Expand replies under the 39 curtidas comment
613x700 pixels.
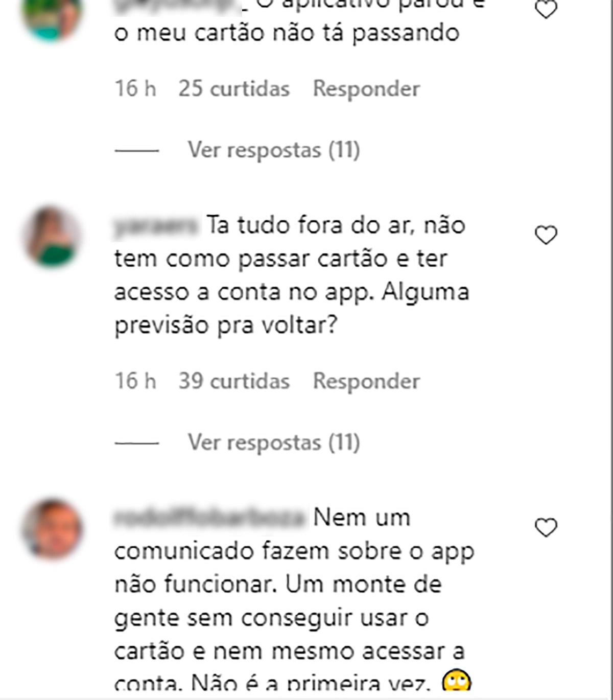point(274,442)
